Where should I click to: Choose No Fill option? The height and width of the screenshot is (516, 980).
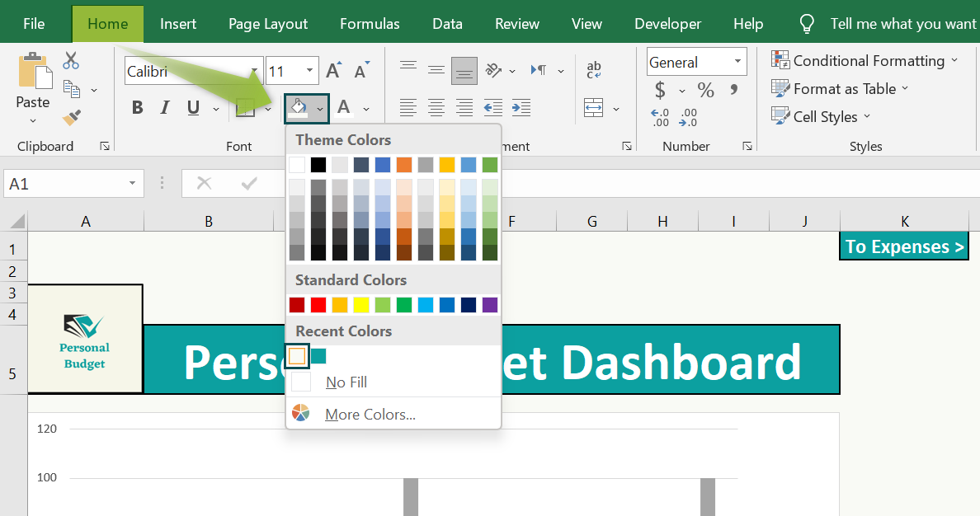point(393,382)
